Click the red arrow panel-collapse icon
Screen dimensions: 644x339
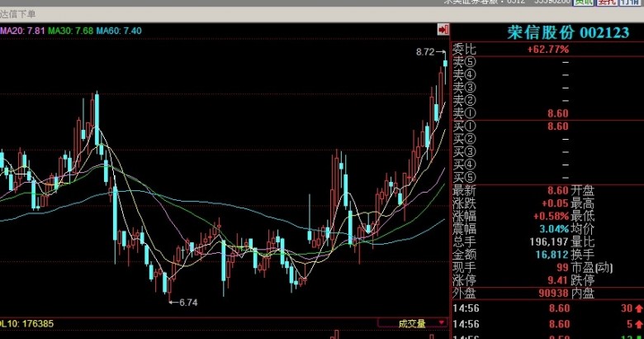click(443, 30)
